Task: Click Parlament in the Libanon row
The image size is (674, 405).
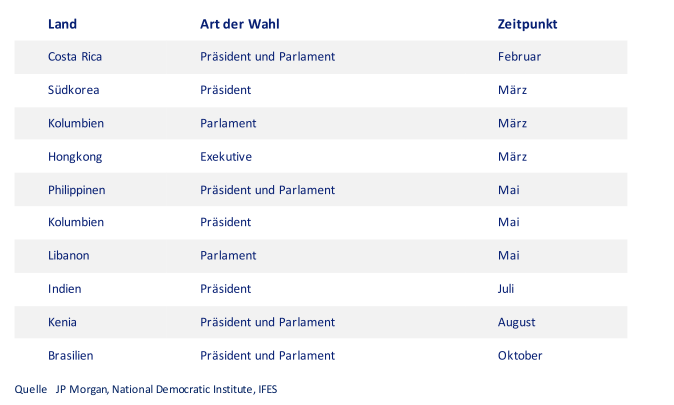Action: (x=228, y=255)
